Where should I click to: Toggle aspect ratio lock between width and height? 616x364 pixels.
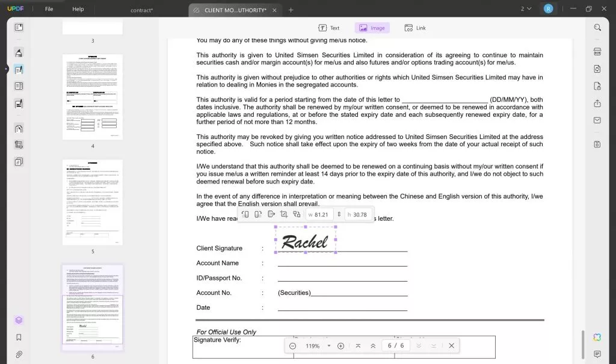339,214
